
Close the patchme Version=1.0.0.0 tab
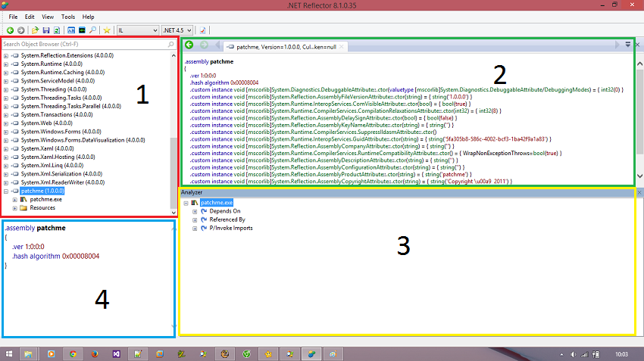[341, 47]
